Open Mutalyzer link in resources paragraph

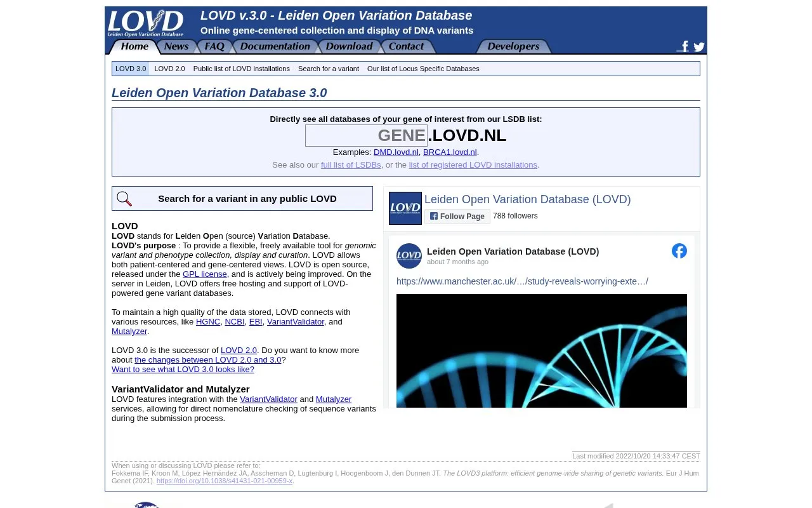[x=129, y=331]
